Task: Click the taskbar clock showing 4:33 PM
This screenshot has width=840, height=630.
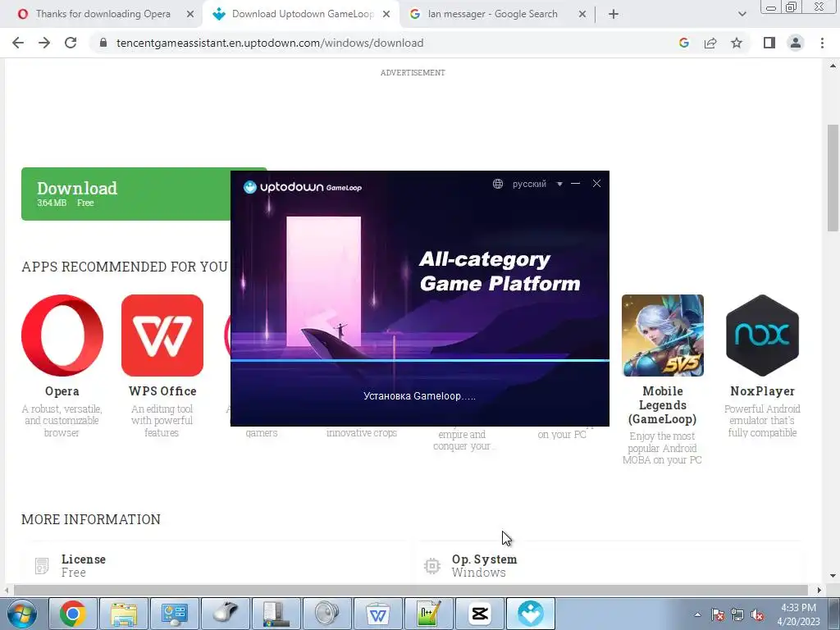Action: pyautogui.click(x=798, y=614)
